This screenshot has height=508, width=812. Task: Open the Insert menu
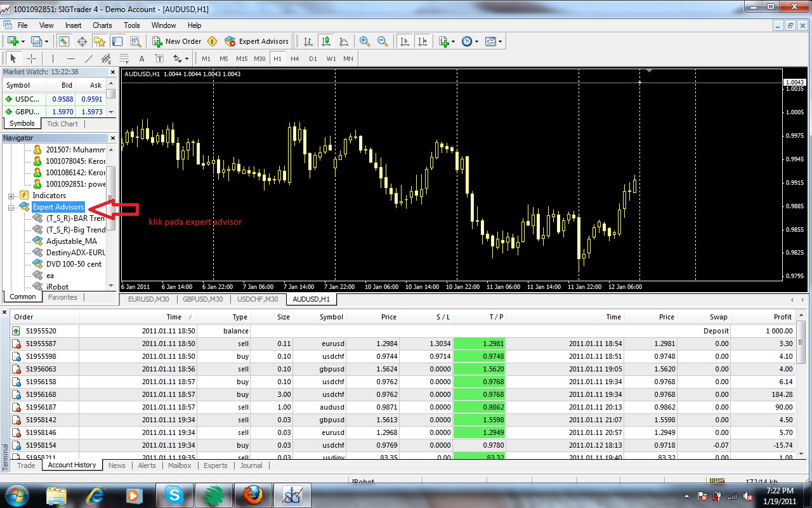tap(74, 25)
